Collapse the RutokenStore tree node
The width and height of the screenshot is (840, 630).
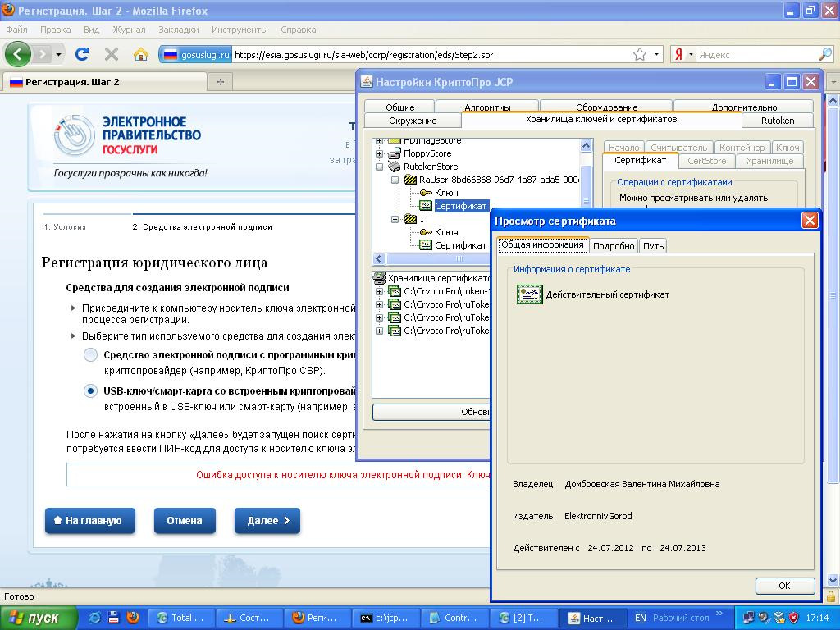(x=380, y=167)
